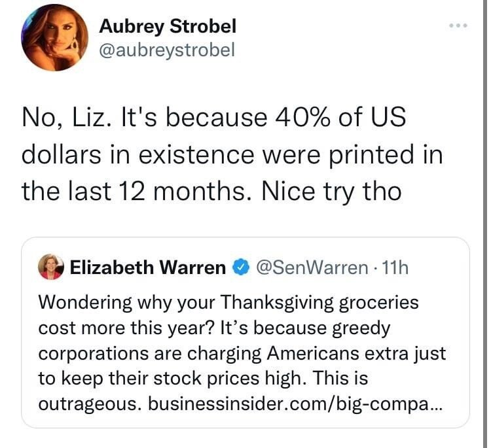Viewport: 491px width, 448px height.
Task: Click the @aubreystrobel handle
Action: pyautogui.click(x=166, y=50)
